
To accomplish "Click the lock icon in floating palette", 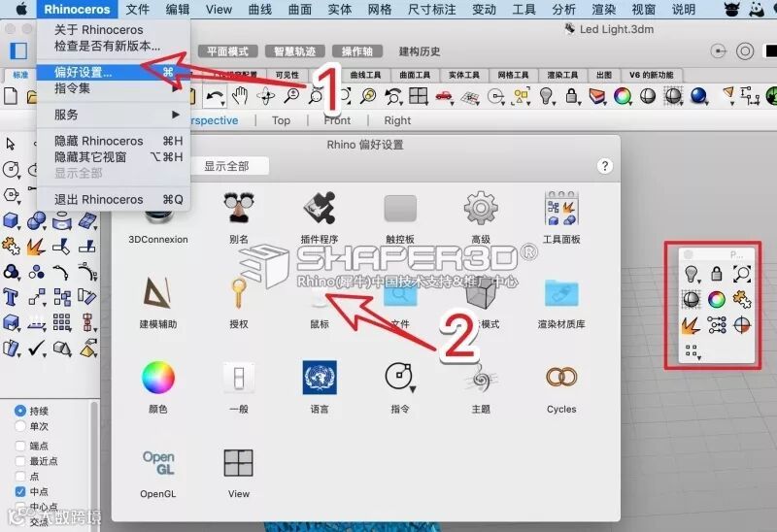I will 717,274.
